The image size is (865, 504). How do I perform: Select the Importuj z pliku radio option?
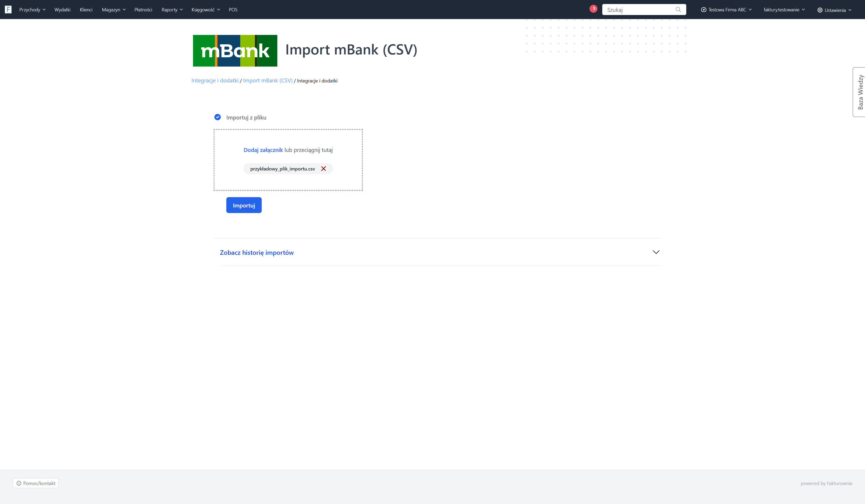(x=218, y=117)
